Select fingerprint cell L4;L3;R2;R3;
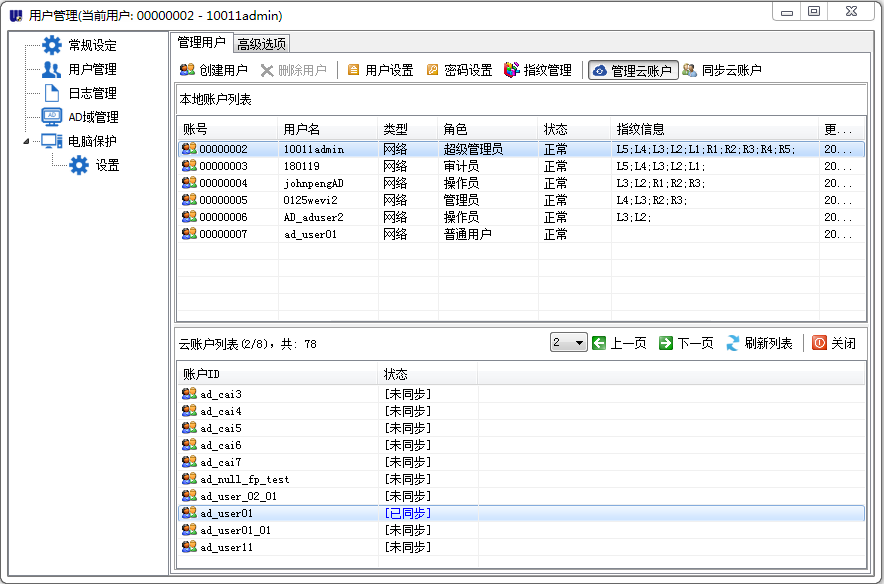The image size is (884, 584). point(652,200)
